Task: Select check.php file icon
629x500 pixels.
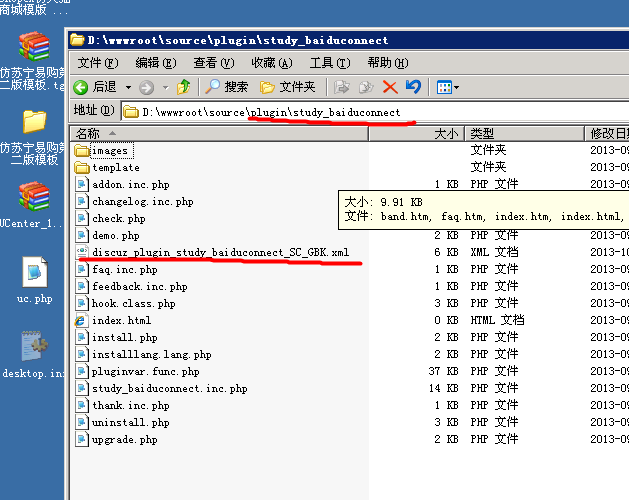Action: click(x=82, y=218)
